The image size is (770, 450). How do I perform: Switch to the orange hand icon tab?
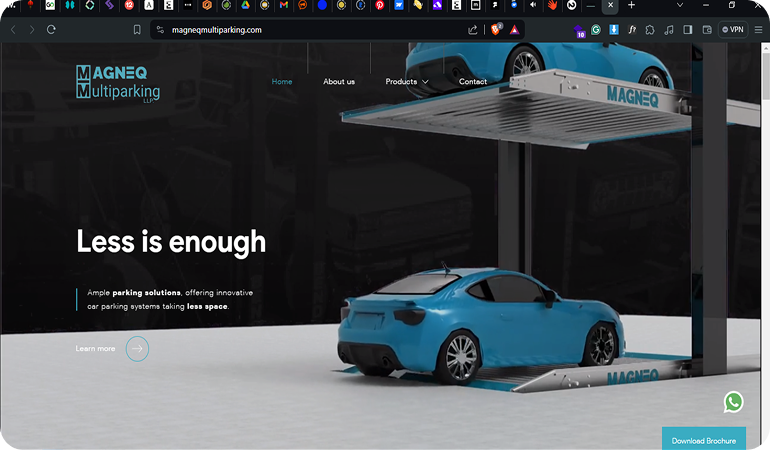[x=552, y=5]
